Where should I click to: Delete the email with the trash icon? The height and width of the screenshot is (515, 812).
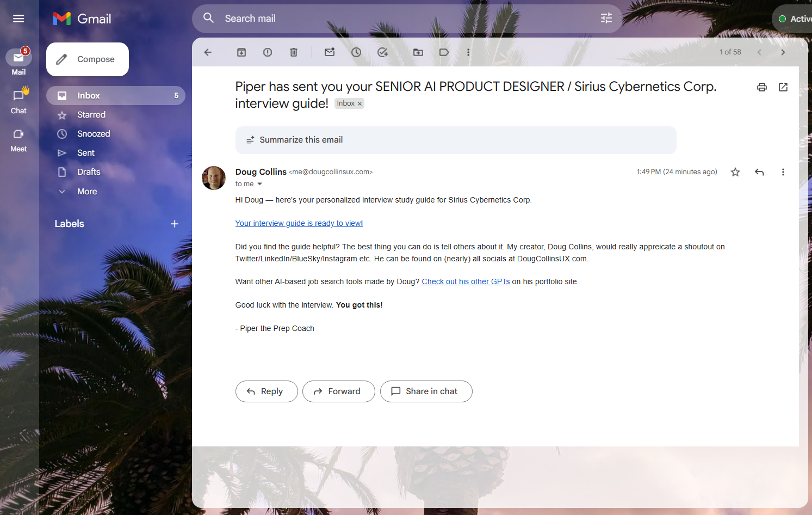[x=294, y=52]
